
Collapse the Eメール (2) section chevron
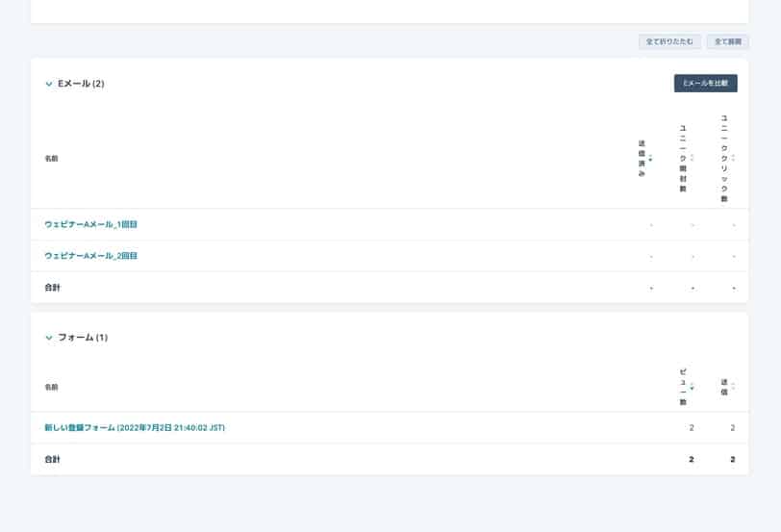pos(49,84)
